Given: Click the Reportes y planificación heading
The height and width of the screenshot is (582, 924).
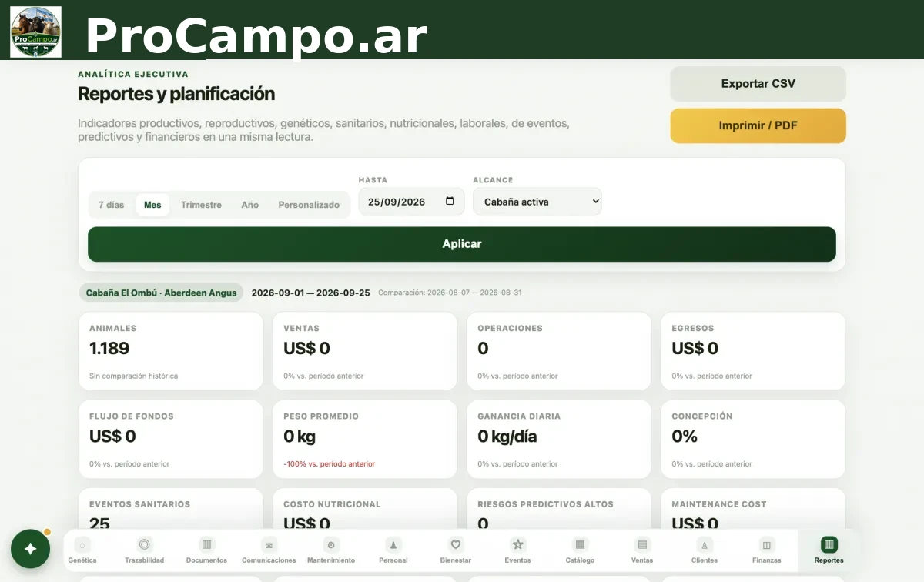Looking at the screenshot, I should pos(176,94).
